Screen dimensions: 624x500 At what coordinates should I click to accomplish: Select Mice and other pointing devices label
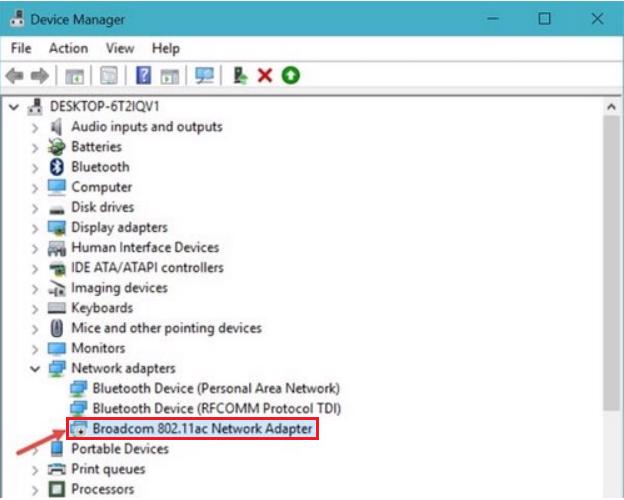(166, 328)
